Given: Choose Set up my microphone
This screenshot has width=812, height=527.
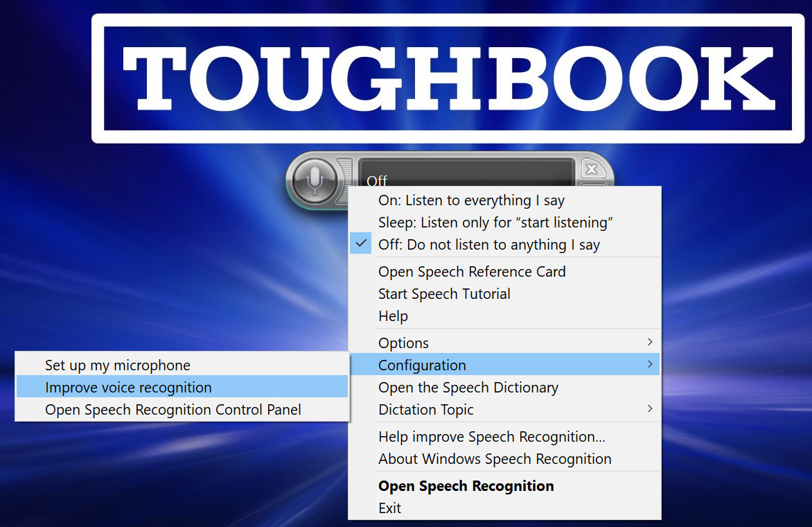Looking at the screenshot, I should 182,365.
